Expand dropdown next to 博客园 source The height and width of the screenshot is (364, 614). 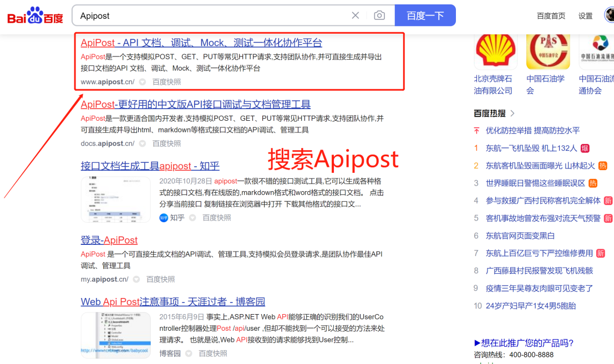(x=189, y=353)
